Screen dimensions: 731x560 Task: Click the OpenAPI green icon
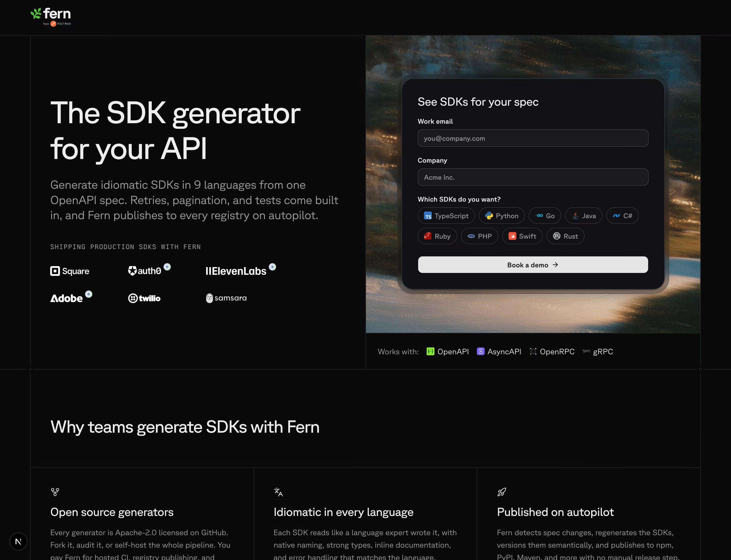[430, 352]
